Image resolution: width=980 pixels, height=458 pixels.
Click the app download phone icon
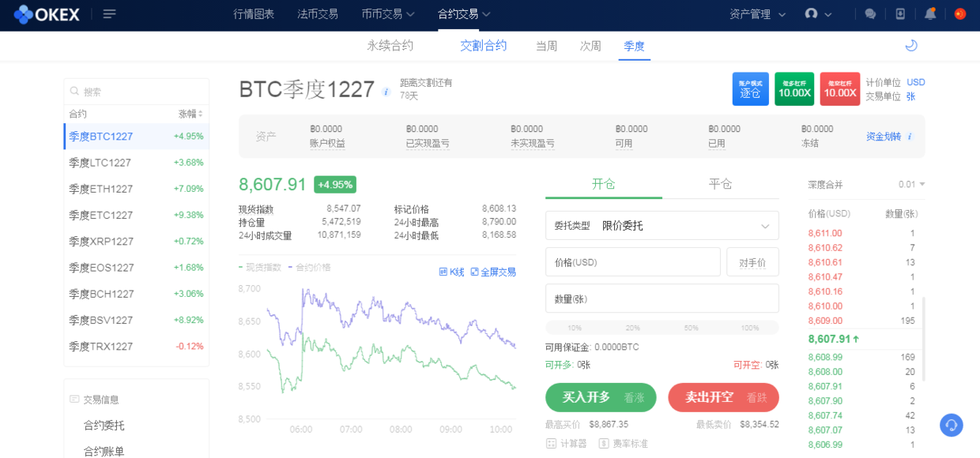coord(900,14)
